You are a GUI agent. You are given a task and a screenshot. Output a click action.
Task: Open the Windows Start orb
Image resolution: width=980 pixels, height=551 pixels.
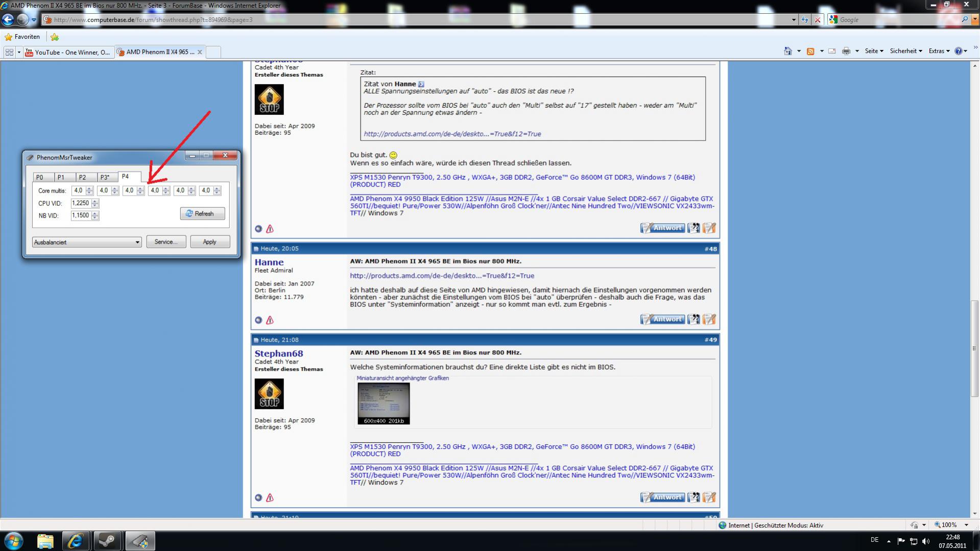click(13, 541)
